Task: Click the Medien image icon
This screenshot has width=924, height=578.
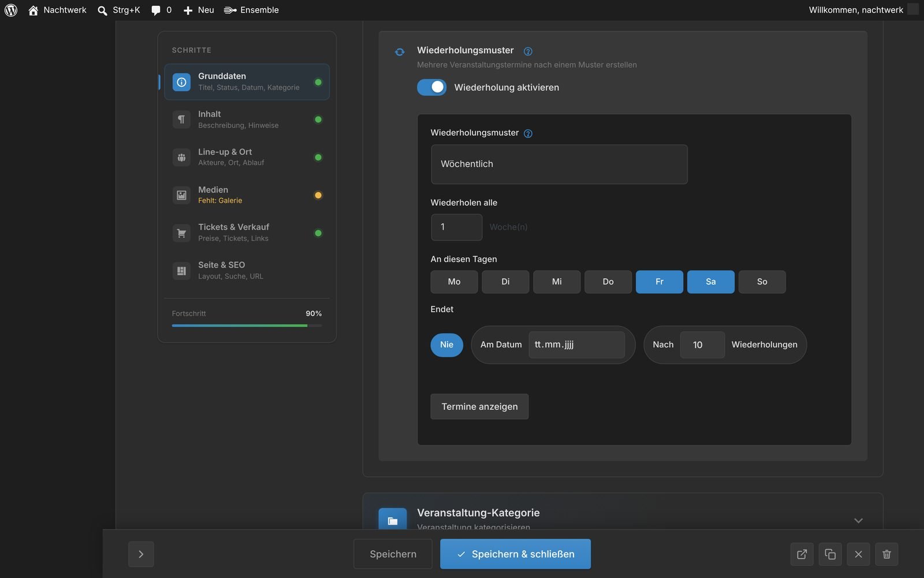Action: [181, 195]
